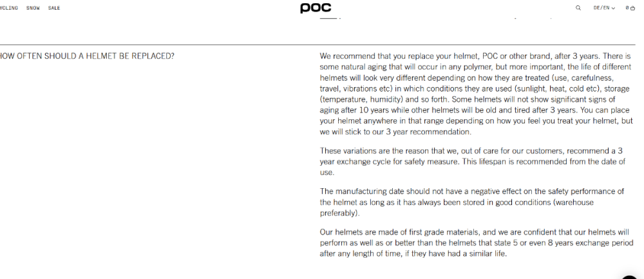Click the word 'preferably).' ending the paragraph
The image size is (644, 279).
[340, 213]
